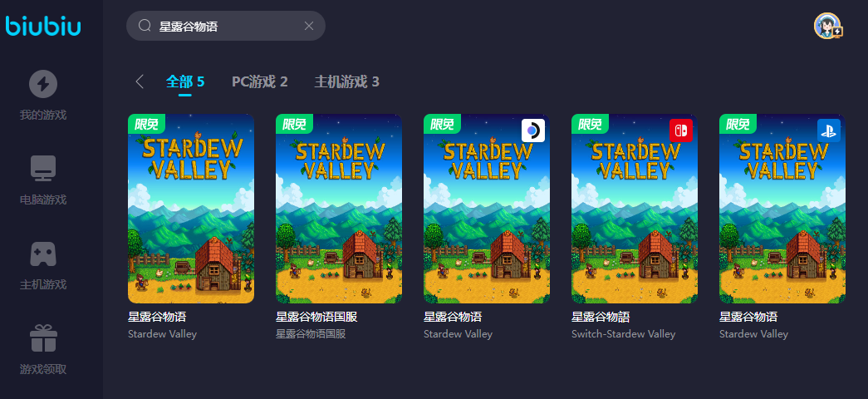Open the 电脑游戏 monitor icon
Screen dimensions: 868x399
click(43, 169)
